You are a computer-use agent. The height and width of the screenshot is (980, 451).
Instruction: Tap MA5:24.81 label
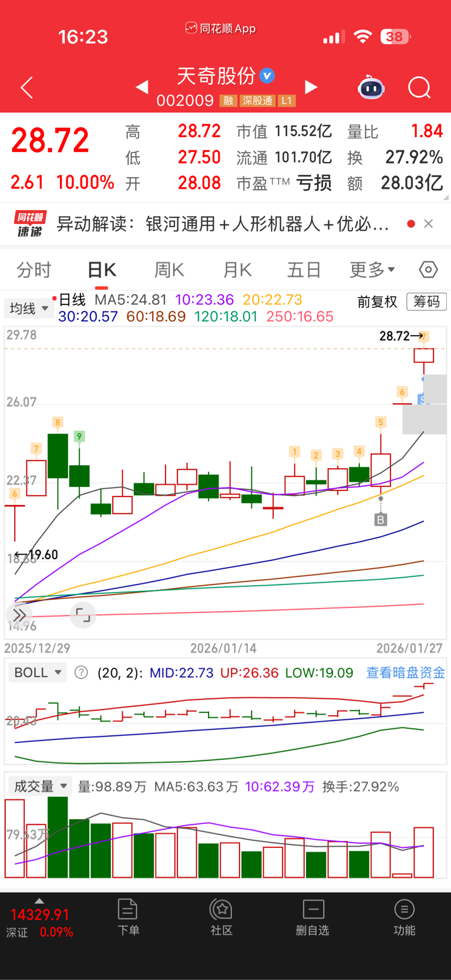(x=131, y=300)
